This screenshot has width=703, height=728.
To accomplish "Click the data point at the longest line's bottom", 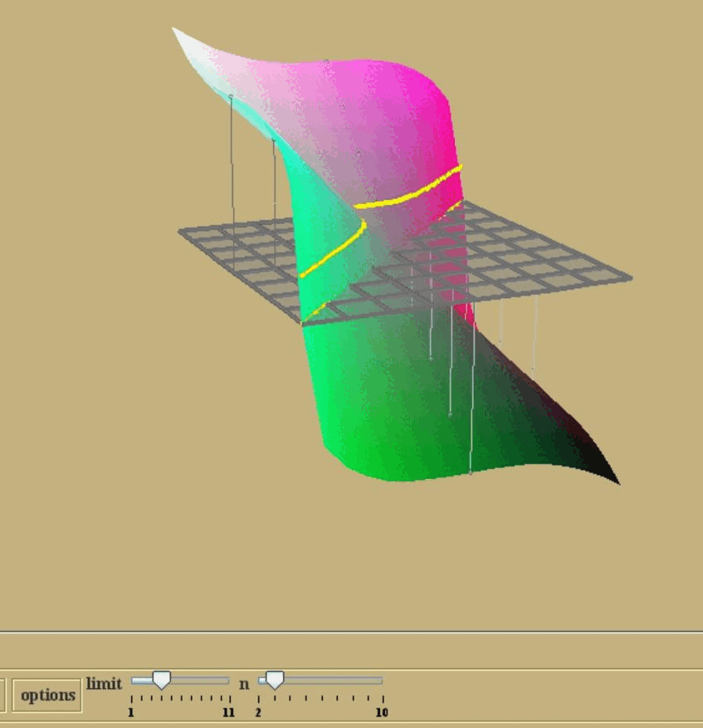I will tap(471, 472).
